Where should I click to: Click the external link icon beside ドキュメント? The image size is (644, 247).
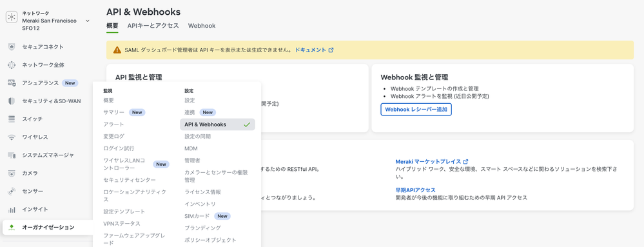coord(331,50)
